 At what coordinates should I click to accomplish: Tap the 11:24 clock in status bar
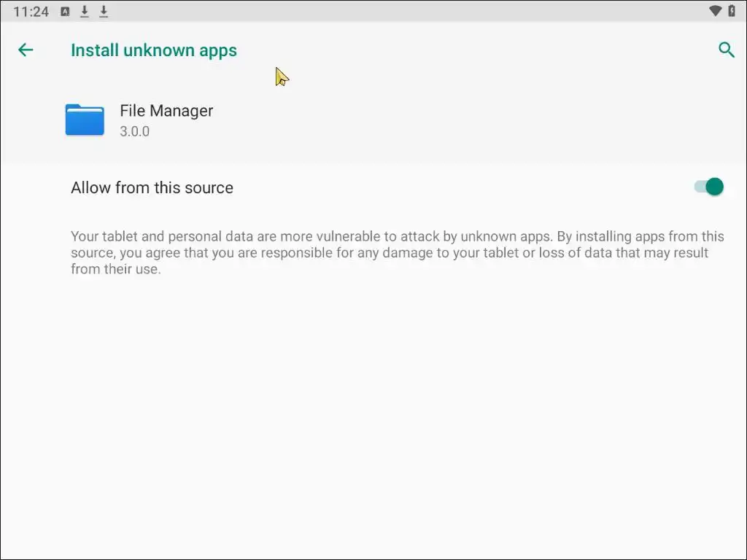[x=31, y=12]
